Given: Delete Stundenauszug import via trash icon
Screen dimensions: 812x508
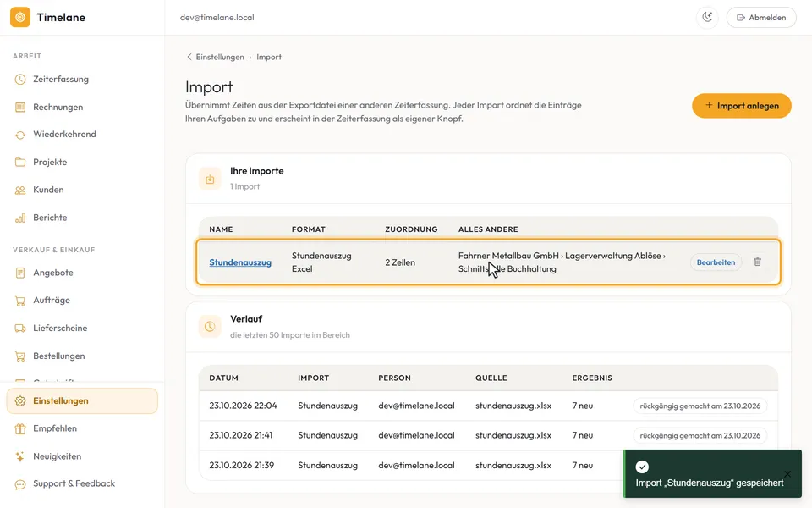Looking at the screenshot, I should tap(757, 262).
